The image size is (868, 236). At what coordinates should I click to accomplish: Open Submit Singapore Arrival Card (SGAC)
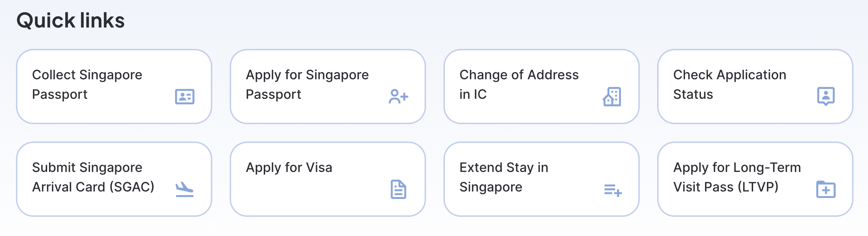tap(114, 179)
